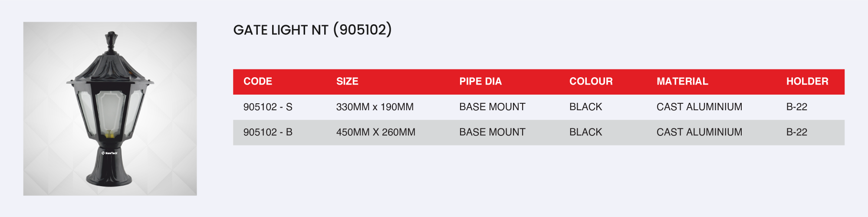Click the CODE column header
The image size is (868, 217).
(258, 82)
